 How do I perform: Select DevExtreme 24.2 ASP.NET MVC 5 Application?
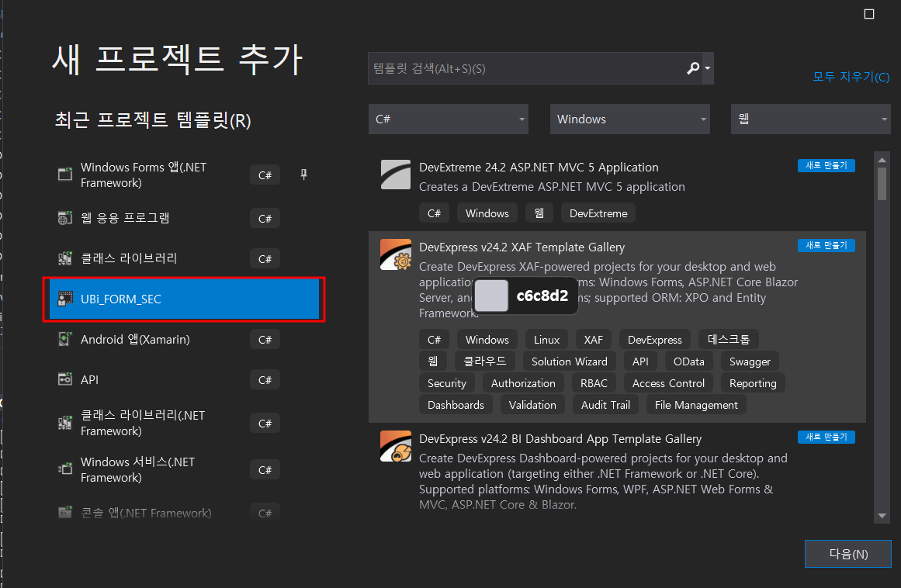point(539,167)
